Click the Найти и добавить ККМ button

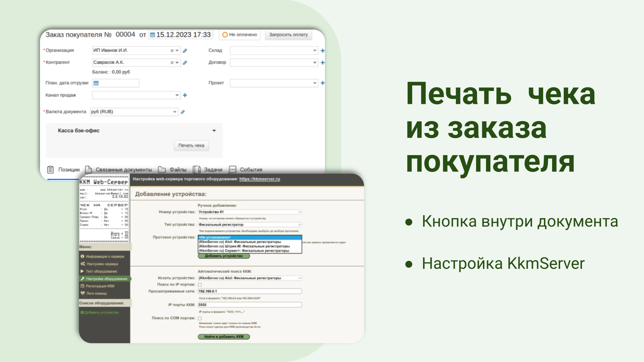point(224,337)
